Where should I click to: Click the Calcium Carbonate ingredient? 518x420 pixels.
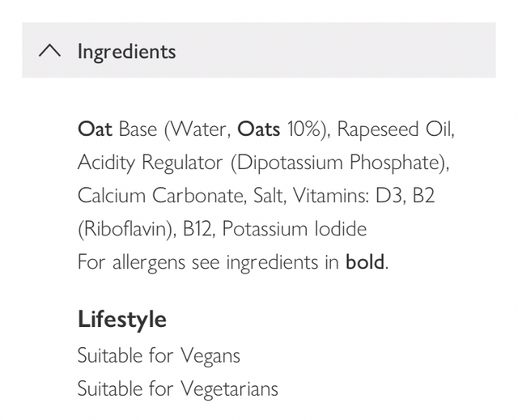click(x=158, y=196)
